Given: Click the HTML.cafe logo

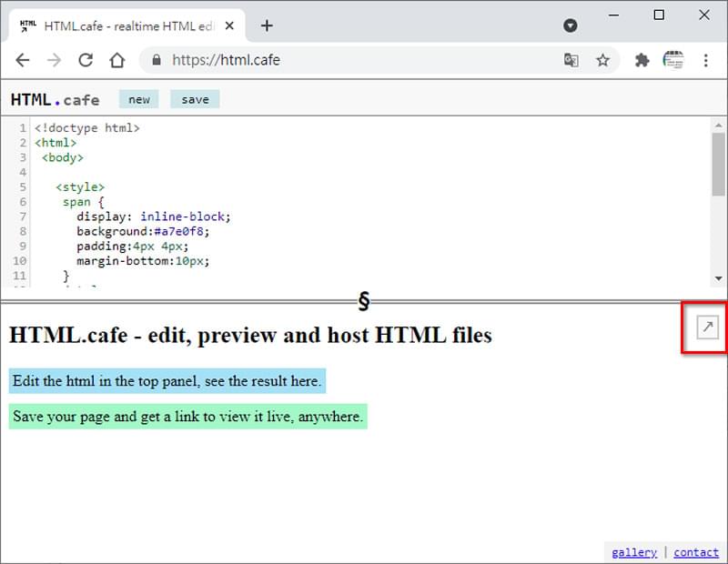Looking at the screenshot, I should [x=55, y=100].
